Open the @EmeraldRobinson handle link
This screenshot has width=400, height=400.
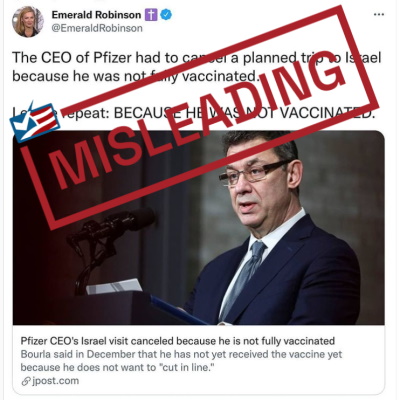97,28
